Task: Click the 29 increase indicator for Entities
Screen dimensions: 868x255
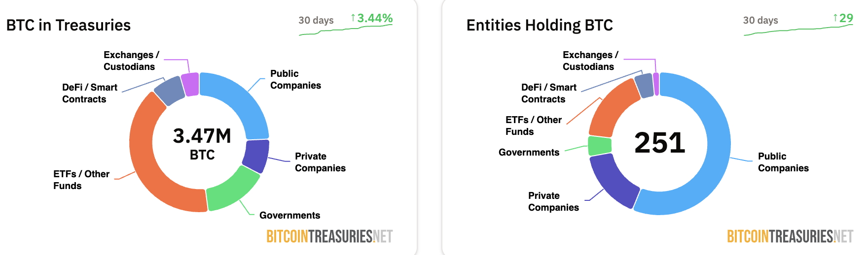Action: coord(843,18)
